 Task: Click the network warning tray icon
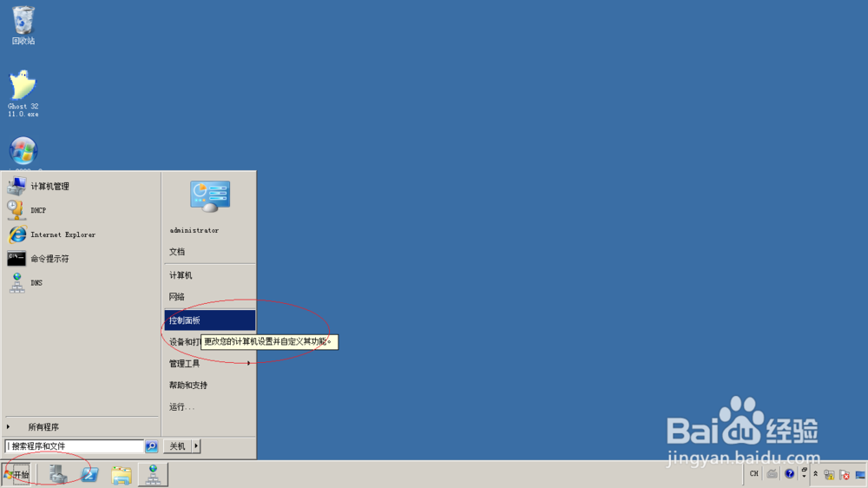(829, 475)
